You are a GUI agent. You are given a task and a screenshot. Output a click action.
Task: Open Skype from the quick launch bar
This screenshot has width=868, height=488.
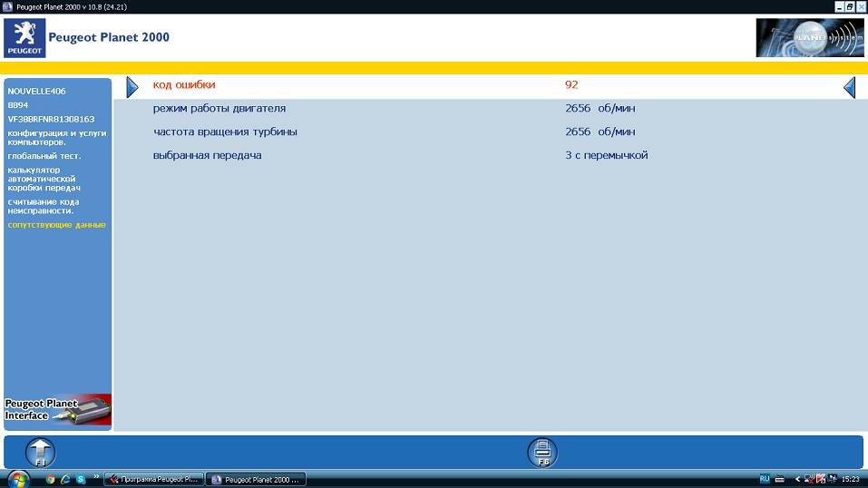coord(81,478)
